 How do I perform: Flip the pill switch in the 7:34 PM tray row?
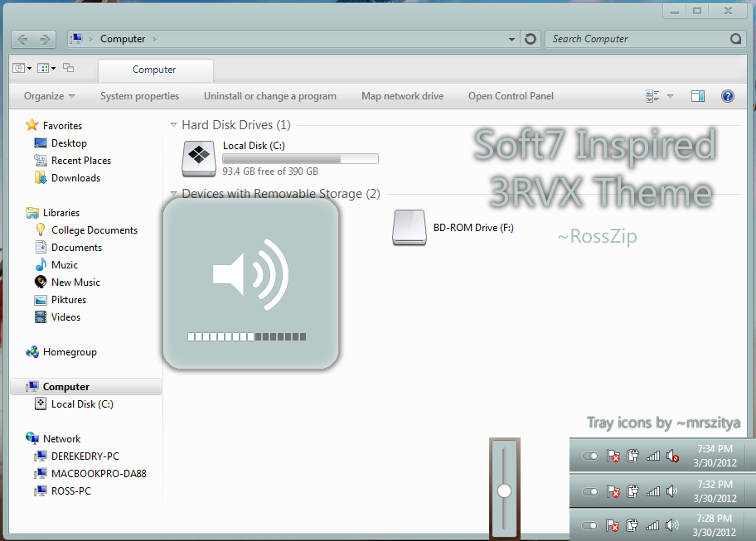pos(590,456)
